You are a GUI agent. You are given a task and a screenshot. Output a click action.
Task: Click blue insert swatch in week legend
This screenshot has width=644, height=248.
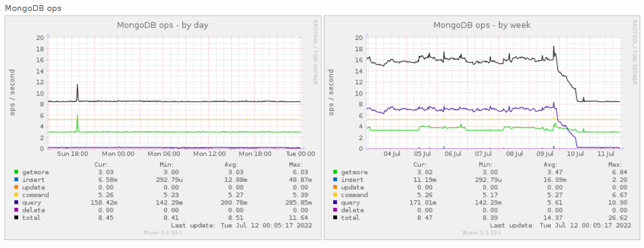(336, 180)
